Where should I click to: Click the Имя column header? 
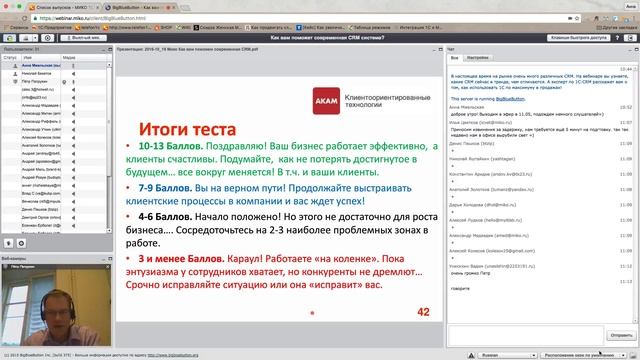41,58
